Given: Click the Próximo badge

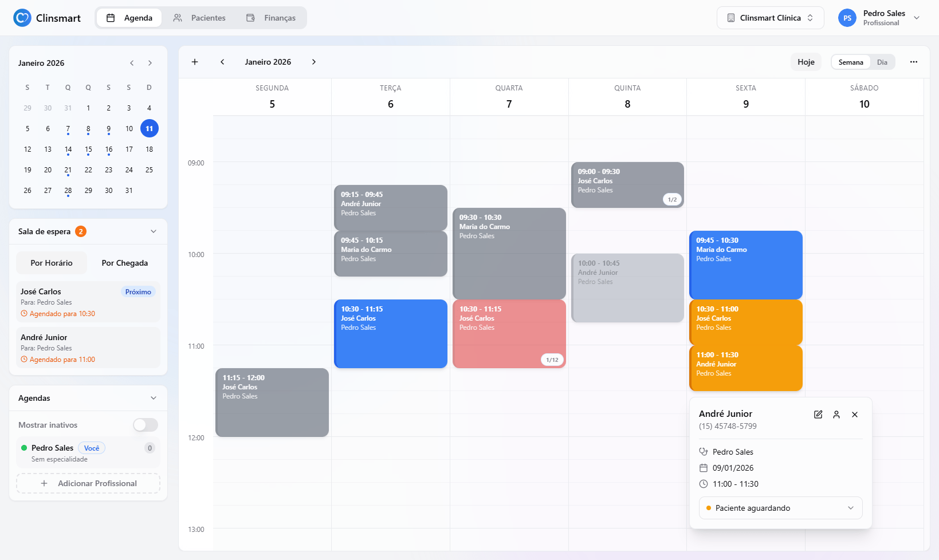Looking at the screenshot, I should [x=138, y=292].
